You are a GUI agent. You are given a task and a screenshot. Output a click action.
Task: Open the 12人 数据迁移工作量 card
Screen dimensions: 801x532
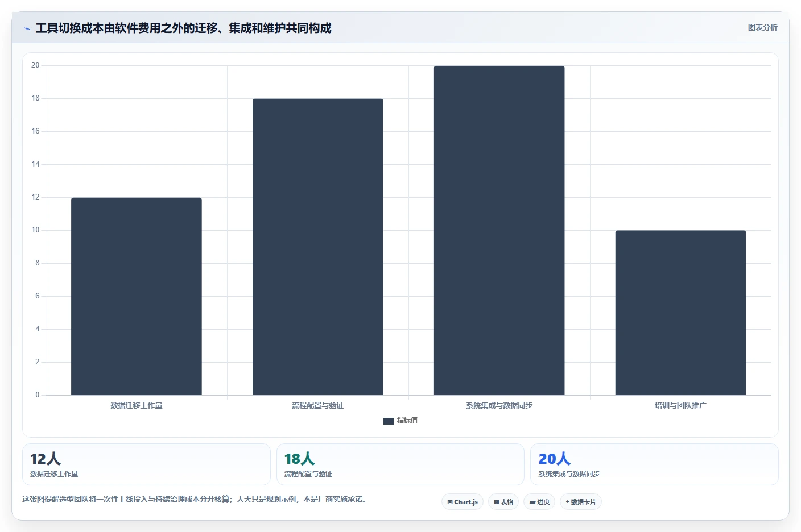(146, 464)
